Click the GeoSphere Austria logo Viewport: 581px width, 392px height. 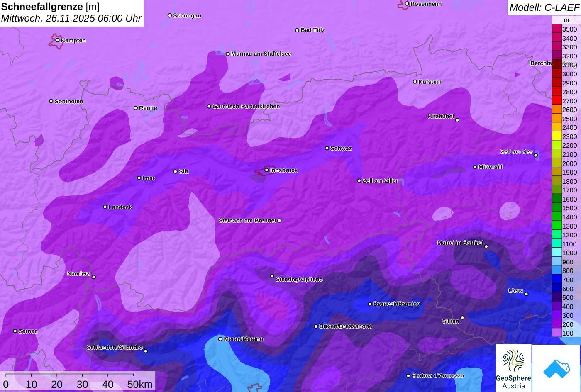point(513,368)
